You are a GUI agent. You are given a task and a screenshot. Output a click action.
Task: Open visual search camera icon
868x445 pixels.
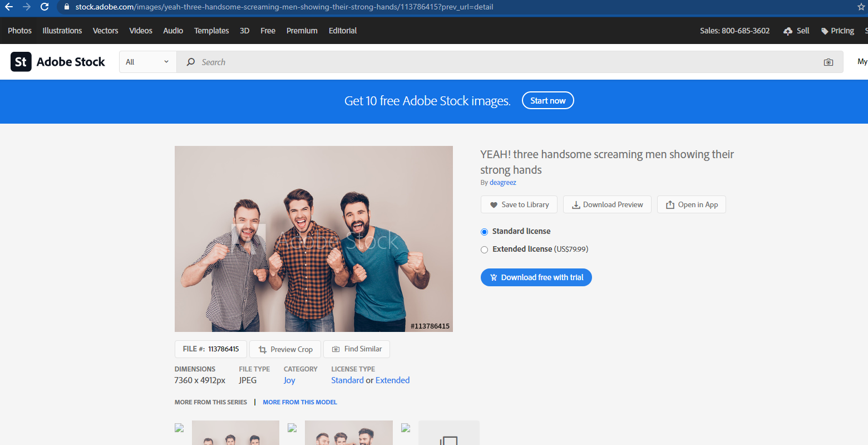(828, 62)
